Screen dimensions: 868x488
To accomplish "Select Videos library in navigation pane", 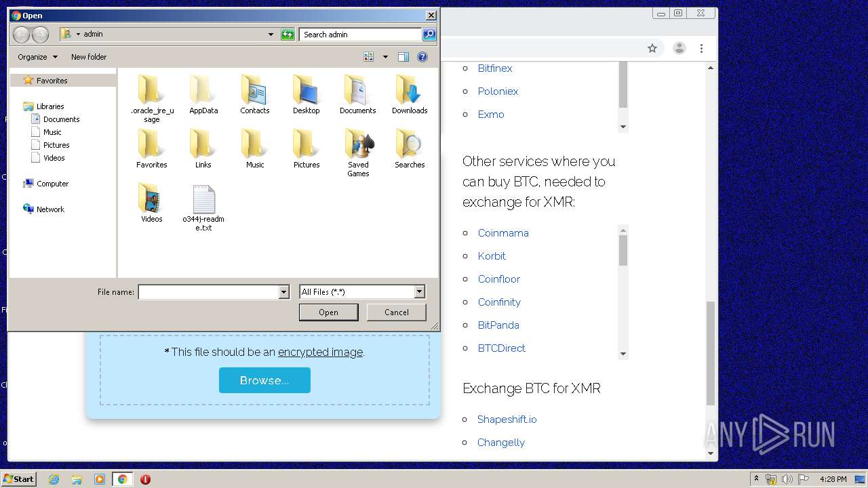I will pyautogui.click(x=54, y=158).
